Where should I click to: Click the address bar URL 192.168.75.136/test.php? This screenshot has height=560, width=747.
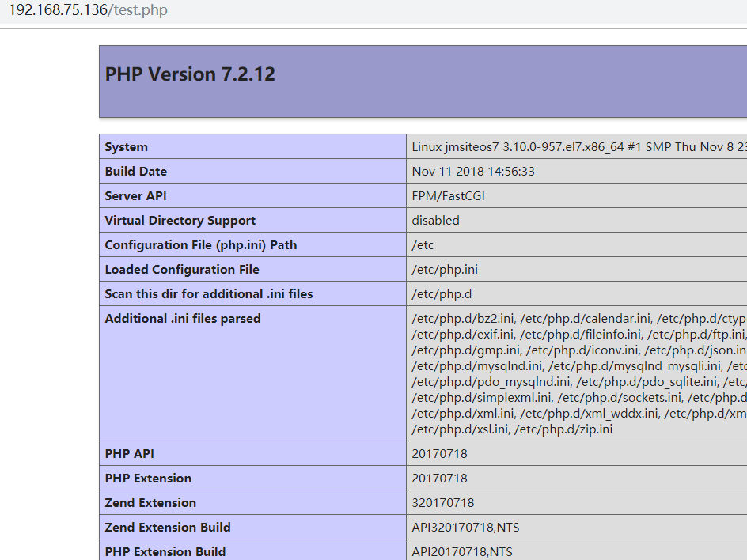point(88,10)
